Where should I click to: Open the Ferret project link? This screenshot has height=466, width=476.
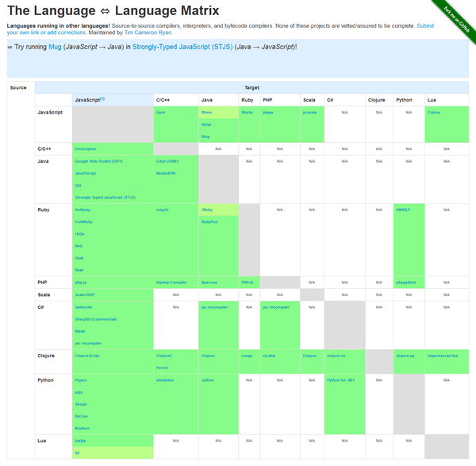pyautogui.click(x=162, y=368)
